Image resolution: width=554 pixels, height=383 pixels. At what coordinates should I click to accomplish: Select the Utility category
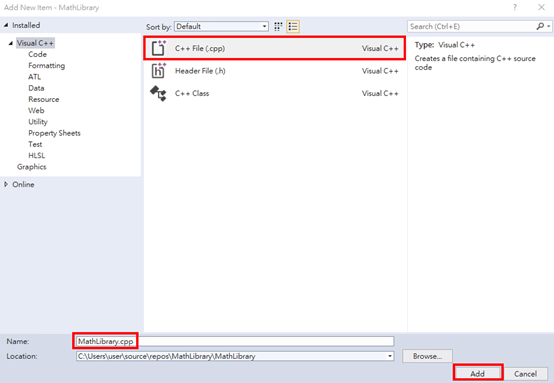tap(38, 122)
